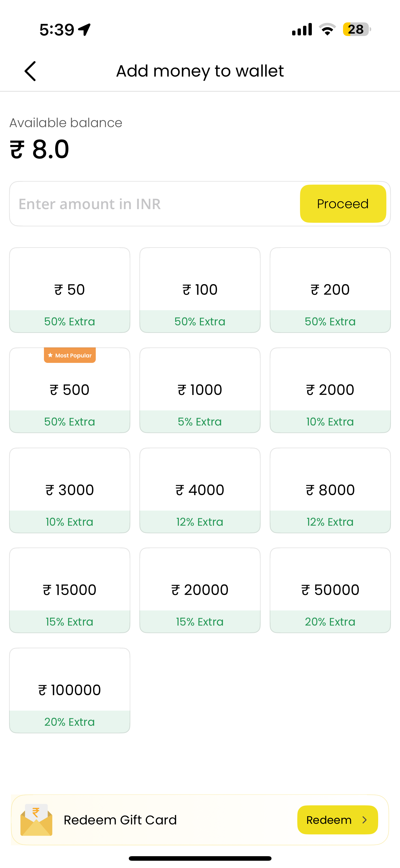Click the Redeem button
This screenshot has height=868, width=400.
click(x=338, y=820)
